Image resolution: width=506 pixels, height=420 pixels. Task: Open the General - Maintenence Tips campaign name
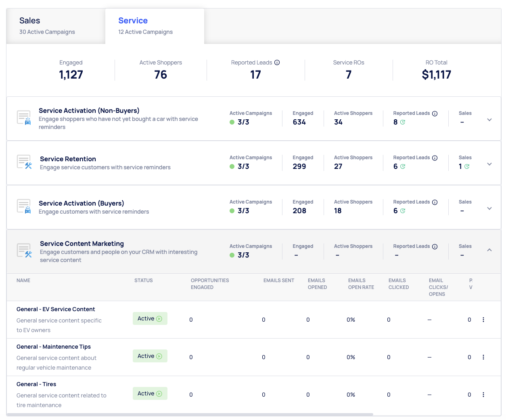(54, 347)
